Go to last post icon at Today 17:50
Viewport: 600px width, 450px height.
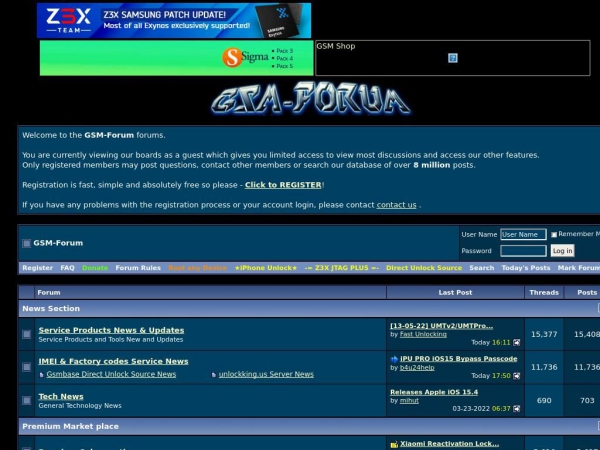(517, 376)
